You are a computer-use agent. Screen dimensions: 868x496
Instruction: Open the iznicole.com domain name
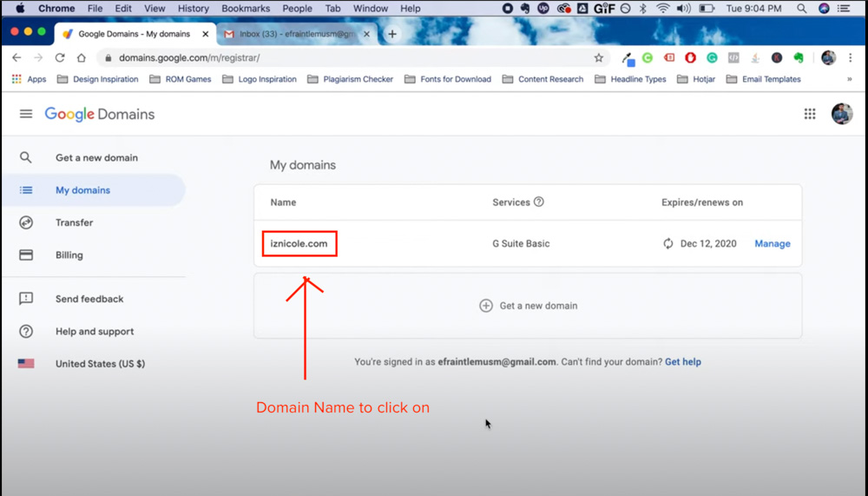pos(299,244)
